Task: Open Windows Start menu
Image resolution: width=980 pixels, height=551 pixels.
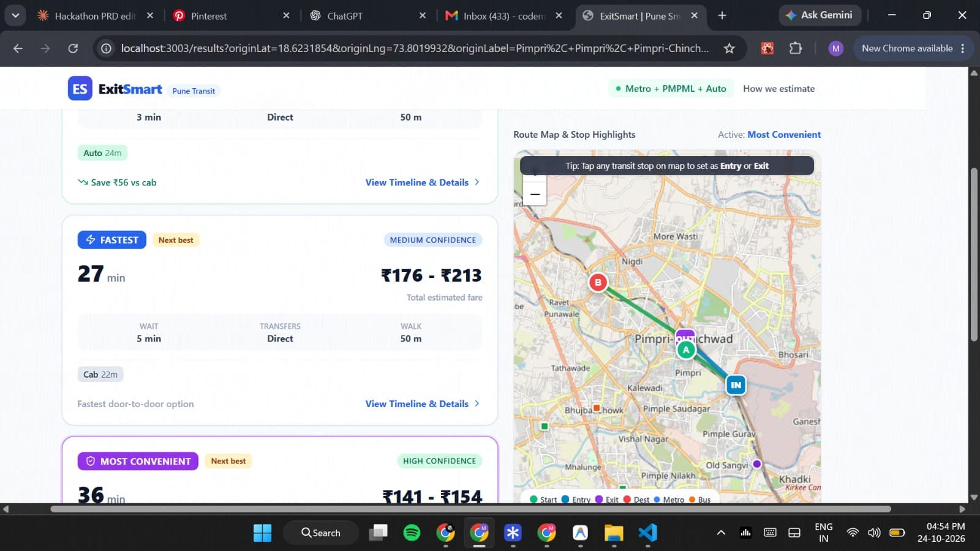Action: [262, 533]
